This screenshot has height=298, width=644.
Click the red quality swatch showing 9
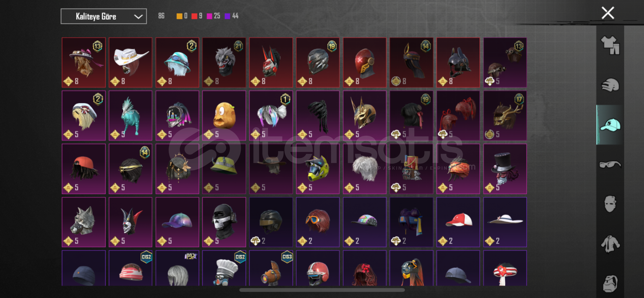tap(194, 16)
